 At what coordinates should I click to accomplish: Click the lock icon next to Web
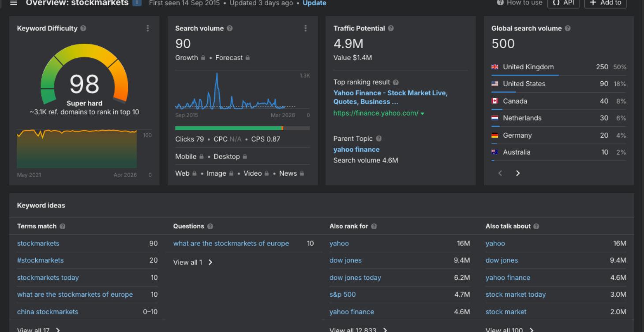click(x=195, y=174)
